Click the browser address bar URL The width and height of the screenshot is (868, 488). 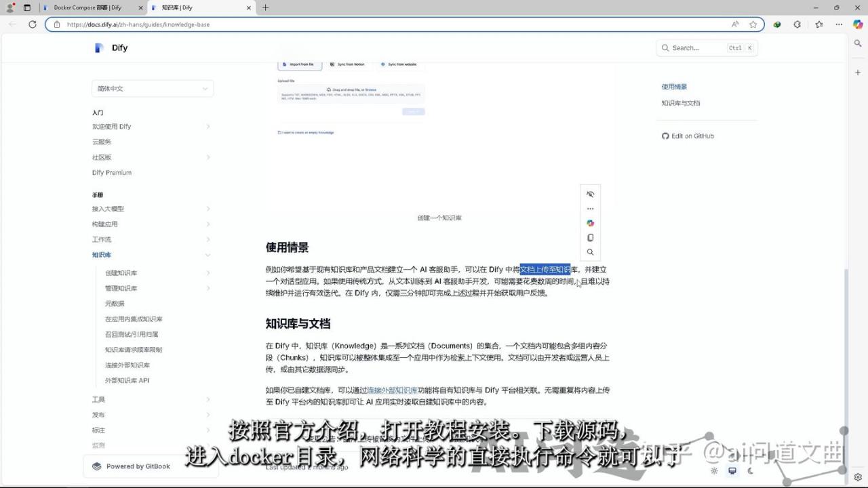coord(138,24)
